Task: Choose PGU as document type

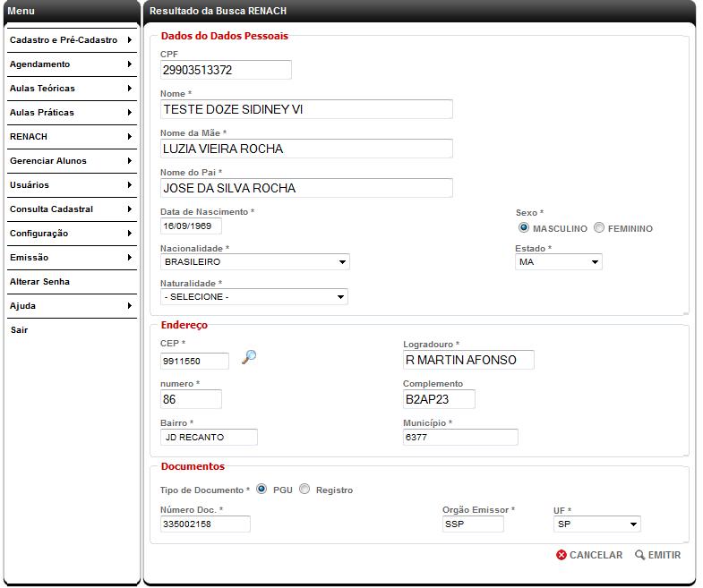Action: point(261,490)
